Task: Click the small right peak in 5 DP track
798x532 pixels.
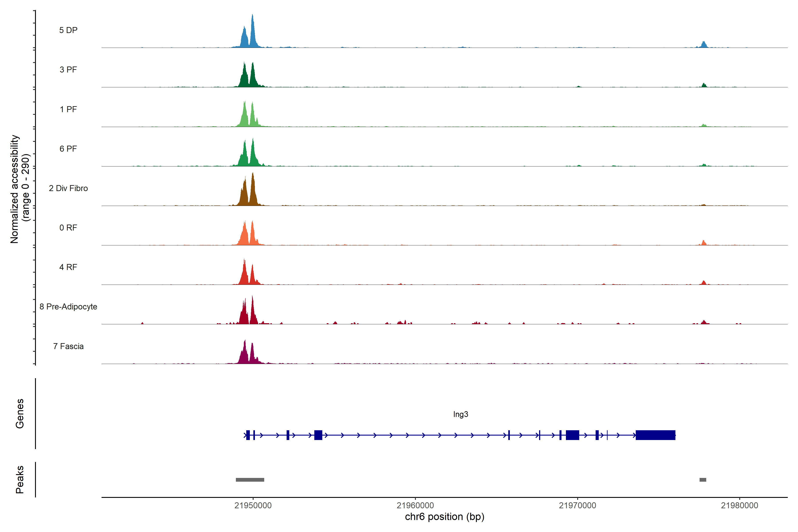Action: pos(704,45)
